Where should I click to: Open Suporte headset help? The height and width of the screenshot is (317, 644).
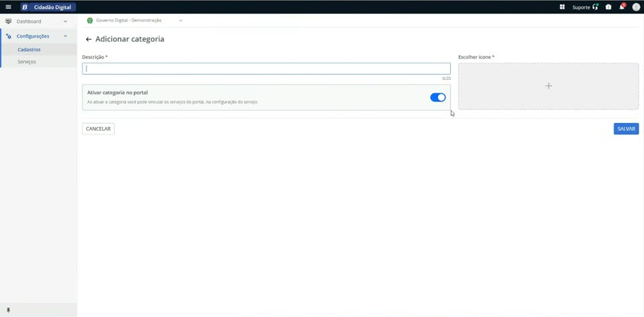[x=596, y=7]
